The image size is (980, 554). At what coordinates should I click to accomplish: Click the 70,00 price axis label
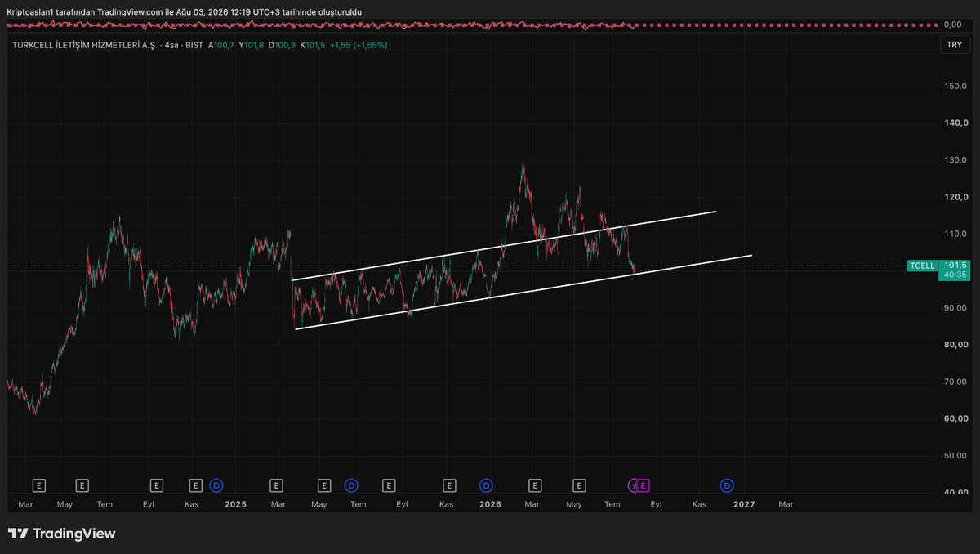[955, 382]
